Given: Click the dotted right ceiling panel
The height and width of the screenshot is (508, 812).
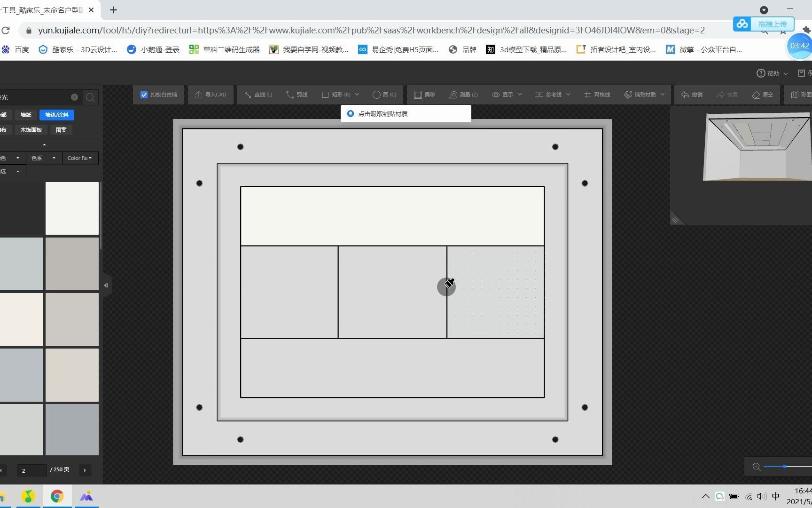Looking at the screenshot, I should 496,292.
